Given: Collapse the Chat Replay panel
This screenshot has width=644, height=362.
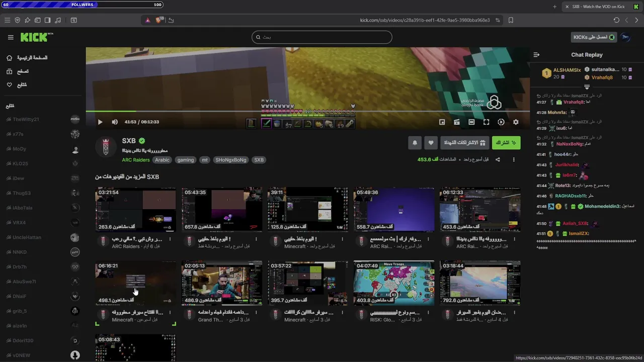Looking at the screenshot, I should tap(536, 55).
